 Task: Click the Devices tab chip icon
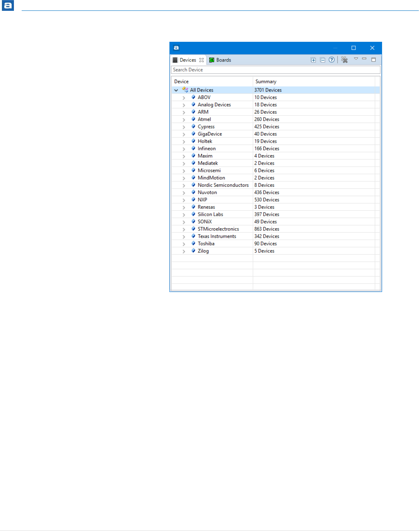pyautogui.click(x=175, y=60)
